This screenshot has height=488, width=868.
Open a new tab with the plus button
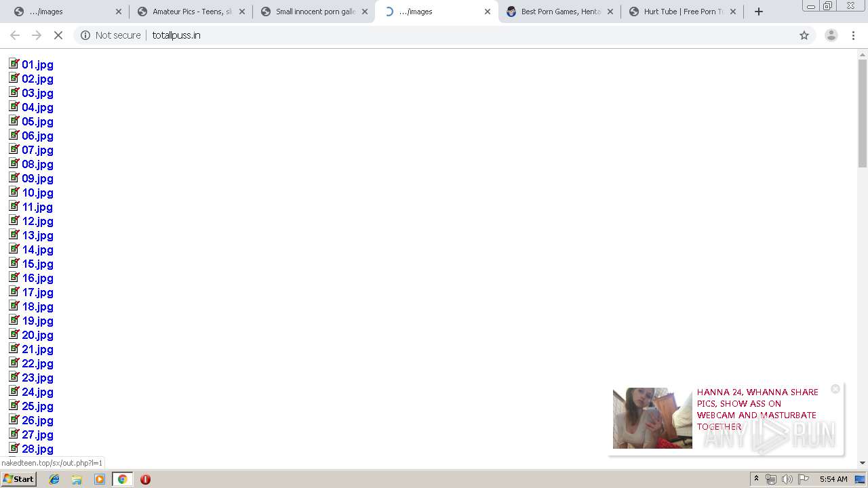(759, 12)
